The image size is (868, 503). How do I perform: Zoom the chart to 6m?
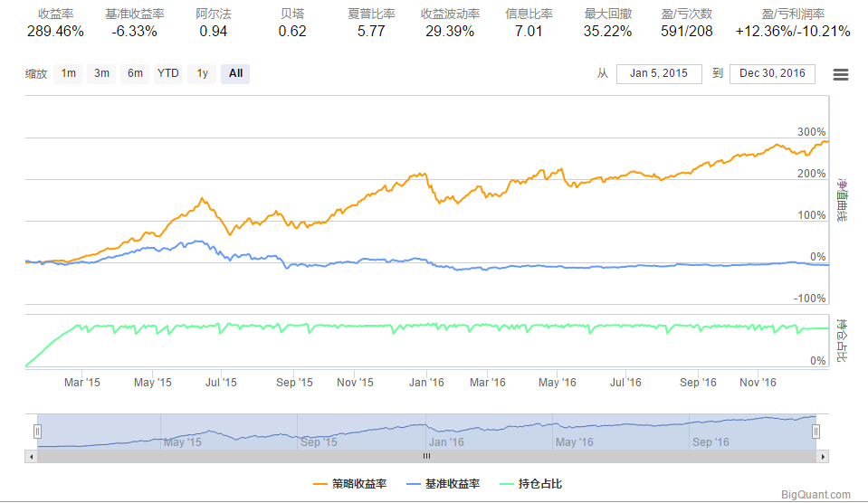(134, 73)
